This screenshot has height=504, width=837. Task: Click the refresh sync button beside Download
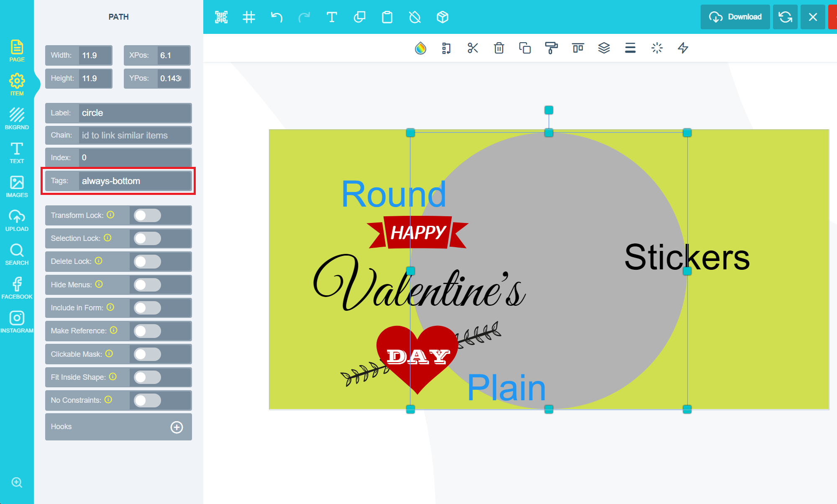[785, 17]
